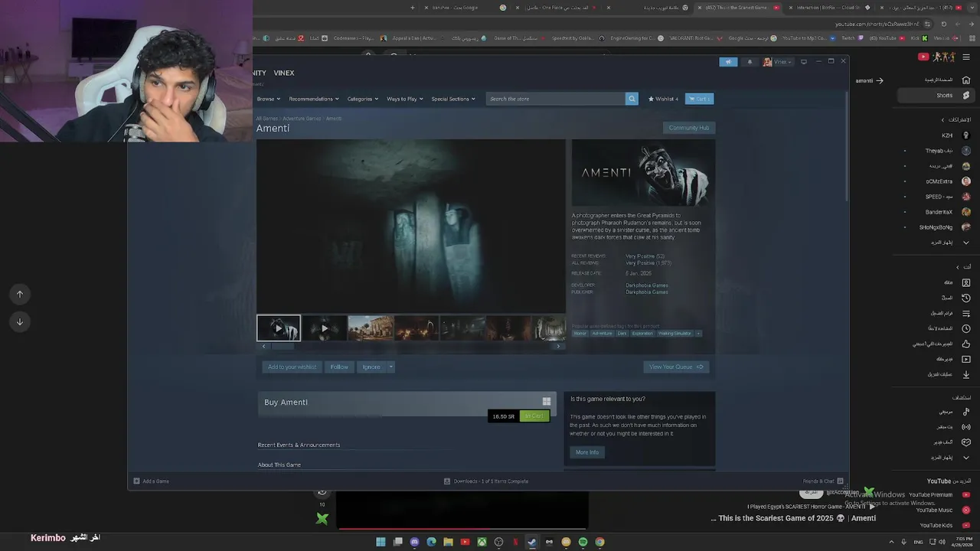
Task: Switch Steam to Big Picture mode icon
Action: click(803, 62)
